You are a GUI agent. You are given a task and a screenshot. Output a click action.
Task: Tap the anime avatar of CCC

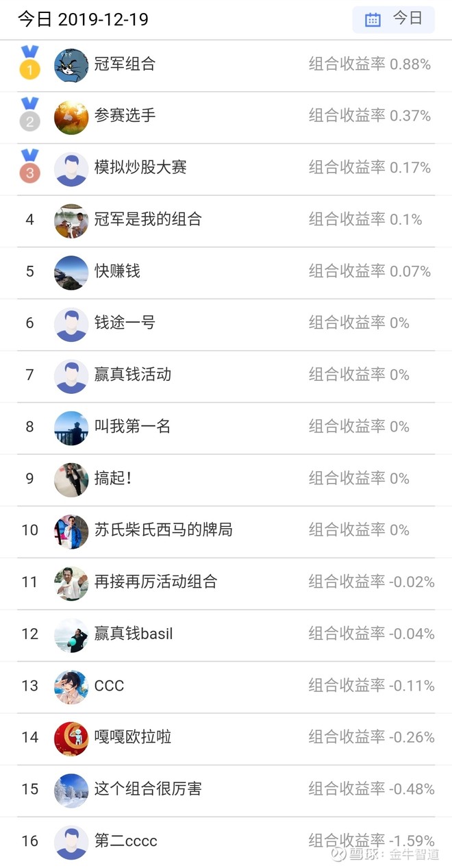pyautogui.click(x=71, y=687)
